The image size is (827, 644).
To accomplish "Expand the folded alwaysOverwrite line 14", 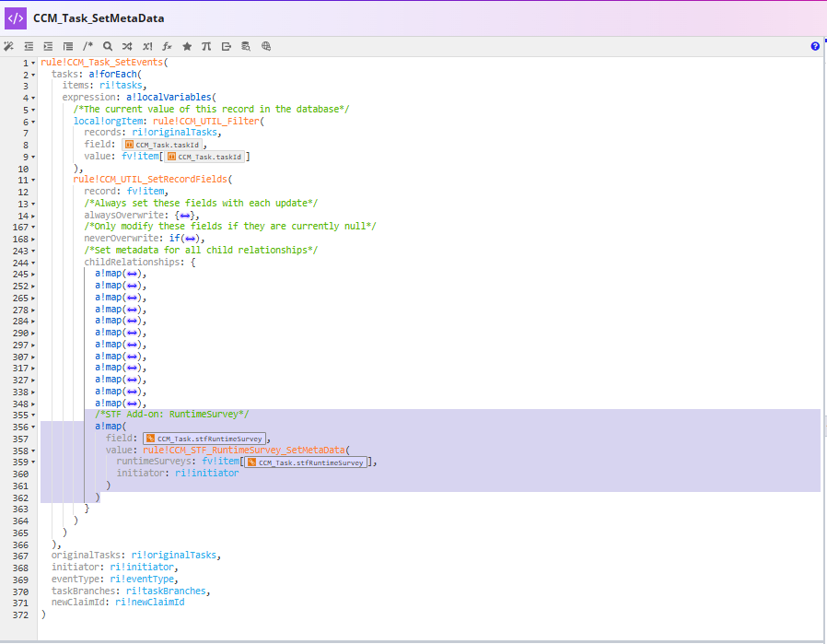I will [33, 216].
